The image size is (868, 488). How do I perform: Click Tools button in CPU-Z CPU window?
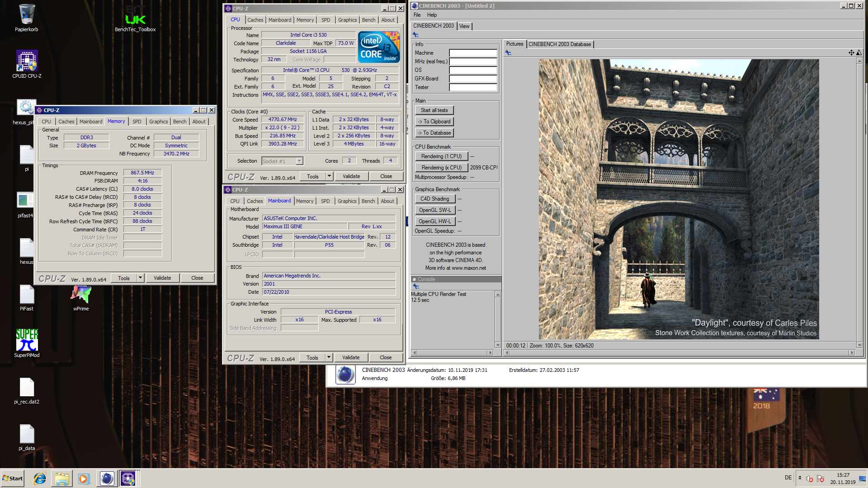coord(313,176)
